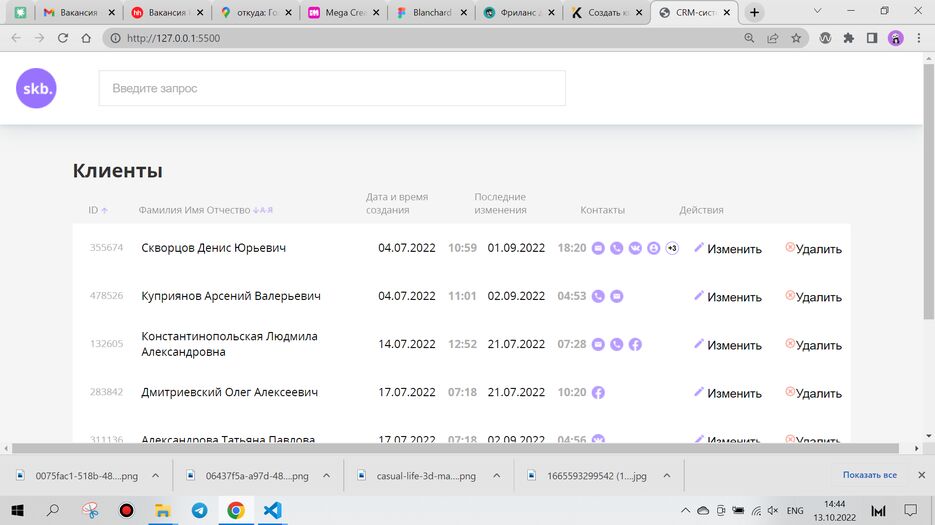Viewport: 935px width, 525px height.
Task: Open options for casual-life-3d-ma download
Action: click(497, 475)
